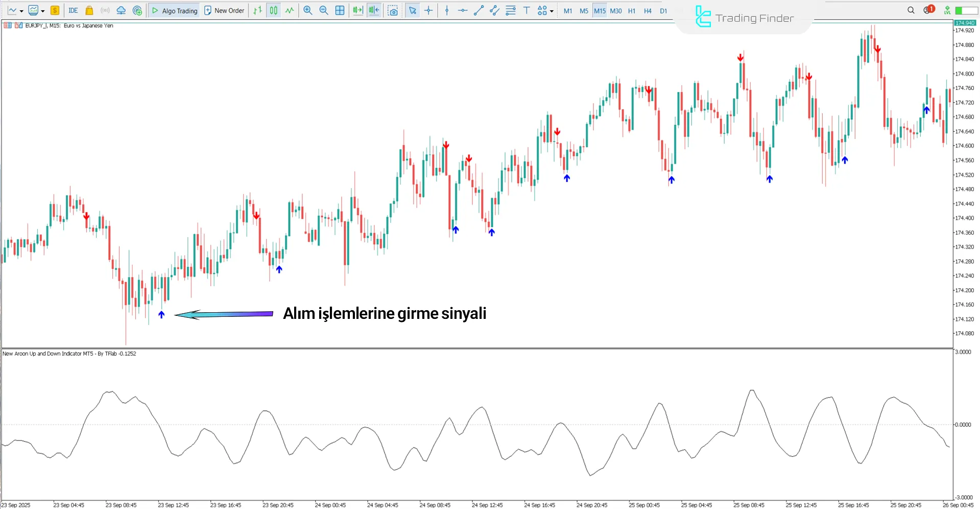Take a chart screenshot with the camera icon

pyautogui.click(x=393, y=10)
